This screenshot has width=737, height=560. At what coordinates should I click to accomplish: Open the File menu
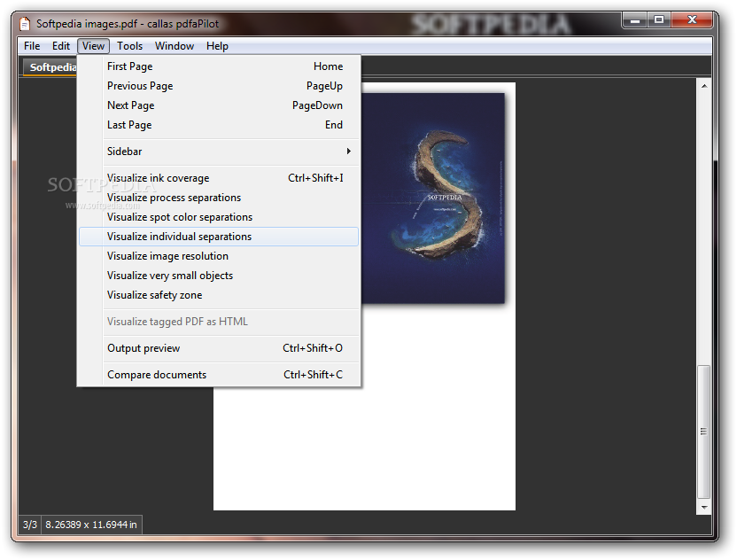(x=32, y=46)
